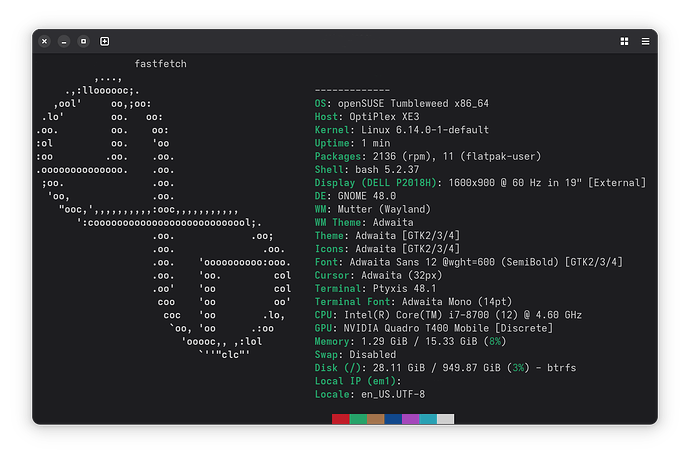The image size is (690, 460).
Task: Click the 'Linux 6.14.0-1-default' kernel value
Action: 425,130
